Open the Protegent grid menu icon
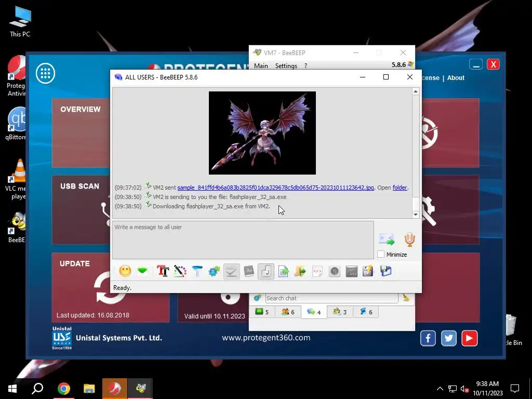The image size is (532, 399). tap(46, 73)
